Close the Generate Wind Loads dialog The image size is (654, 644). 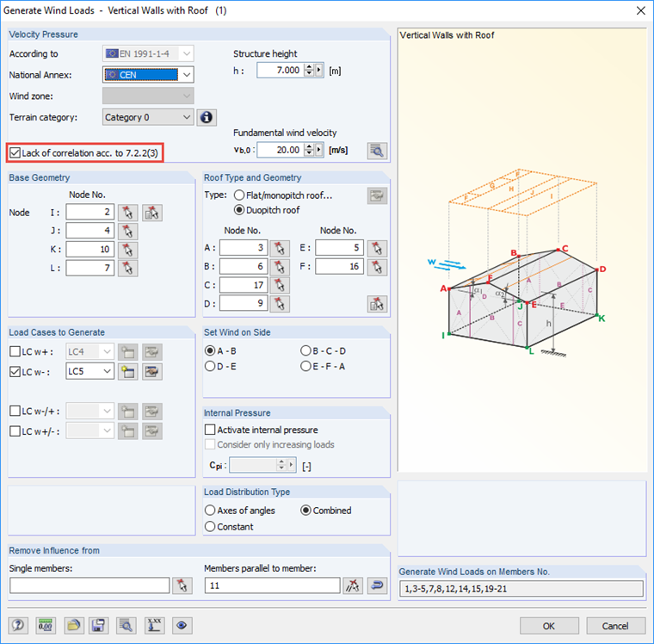641,10
